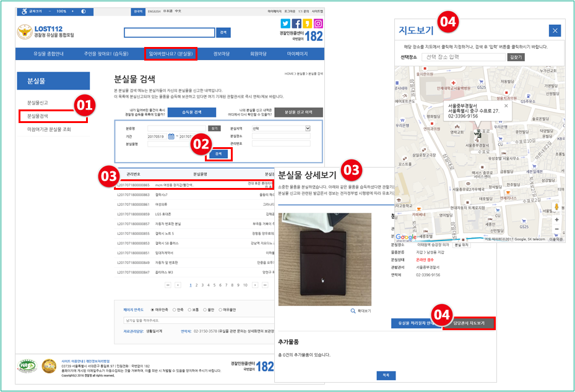
Task: Click the 습득물 검색 blue button
Action: (192, 112)
